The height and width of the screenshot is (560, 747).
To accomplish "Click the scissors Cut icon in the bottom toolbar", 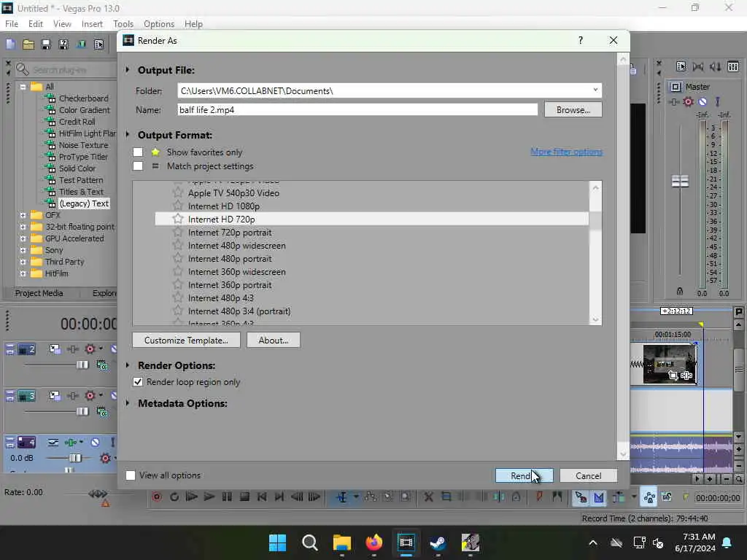I will click(428, 497).
